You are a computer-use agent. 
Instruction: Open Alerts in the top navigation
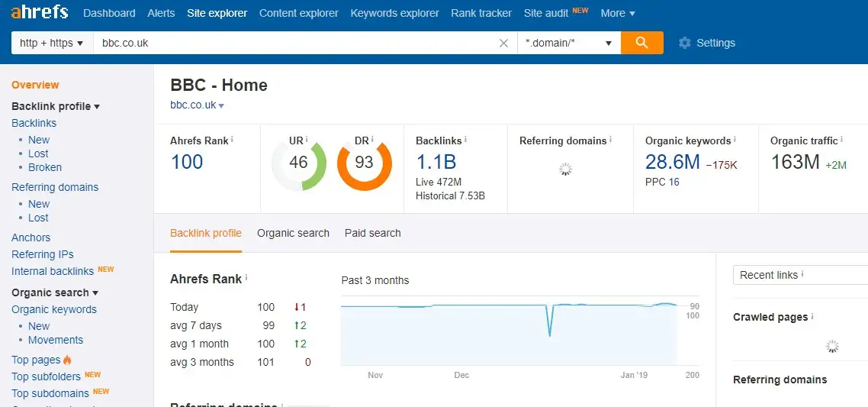(x=161, y=13)
